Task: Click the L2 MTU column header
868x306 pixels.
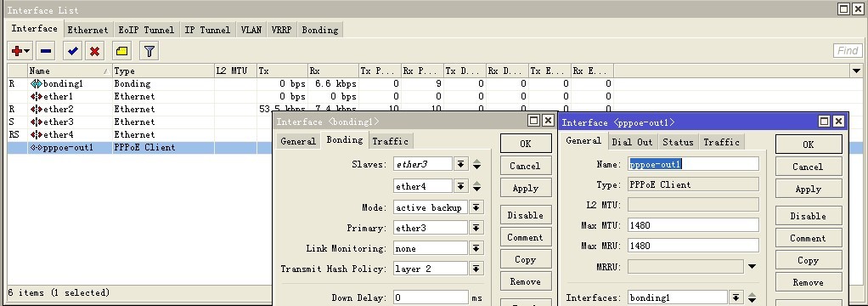Action: pyautogui.click(x=235, y=71)
